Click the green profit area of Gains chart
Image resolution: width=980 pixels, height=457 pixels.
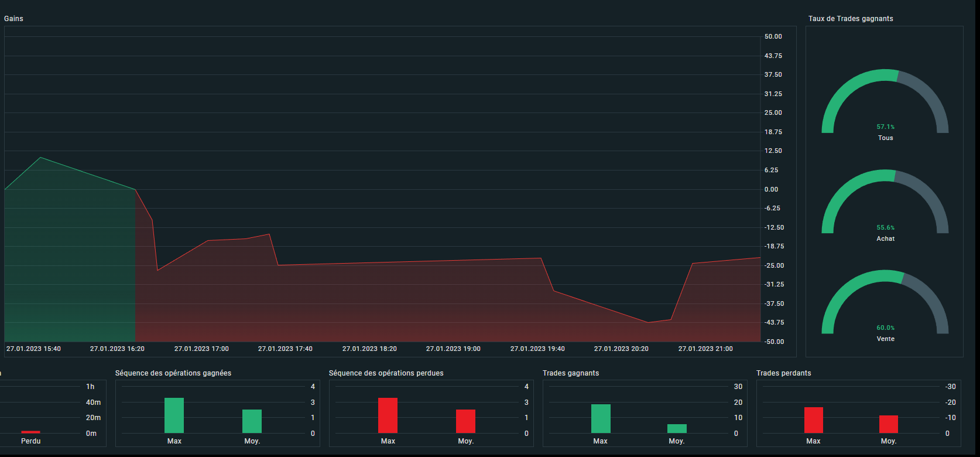pos(70,258)
